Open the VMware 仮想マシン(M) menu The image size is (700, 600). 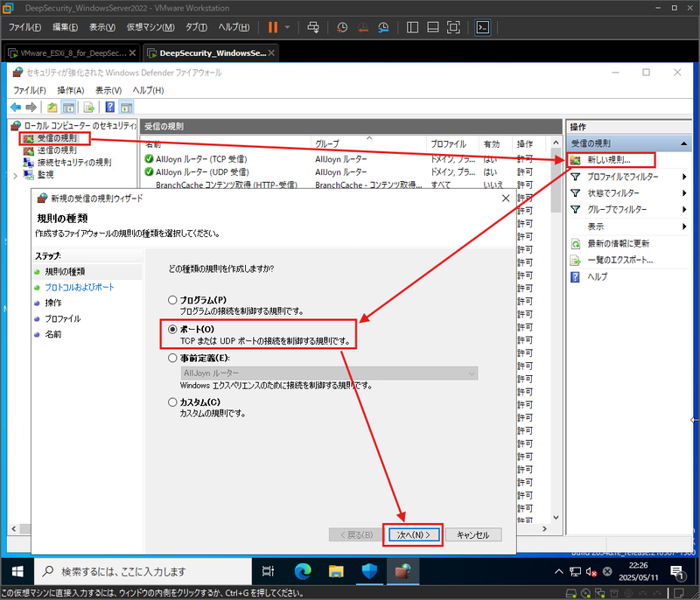click(150, 27)
